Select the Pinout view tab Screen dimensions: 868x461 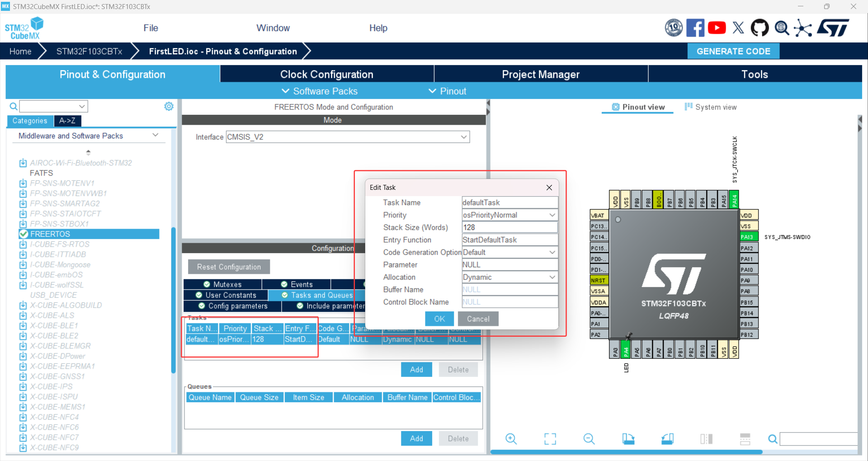point(638,107)
